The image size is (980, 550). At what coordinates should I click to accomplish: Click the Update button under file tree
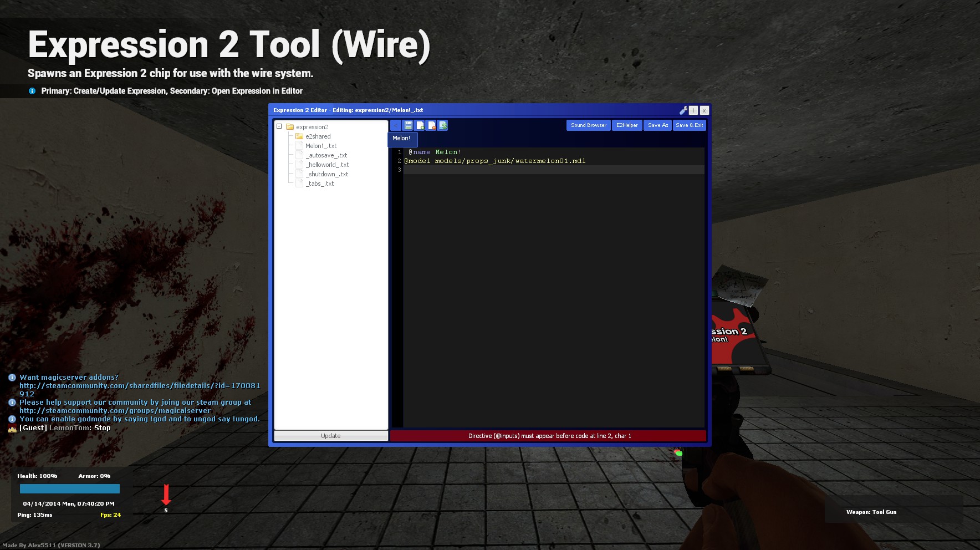point(331,436)
